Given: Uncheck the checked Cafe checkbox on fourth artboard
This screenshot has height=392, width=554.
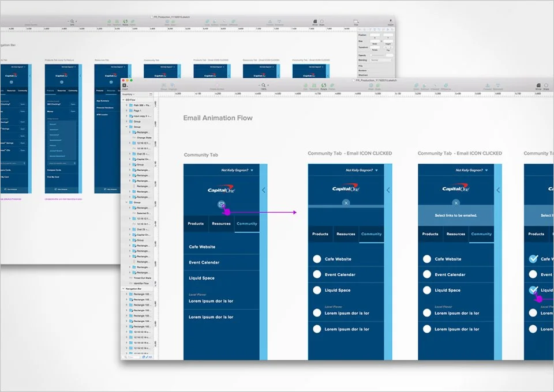Looking at the screenshot, I should tap(533, 259).
